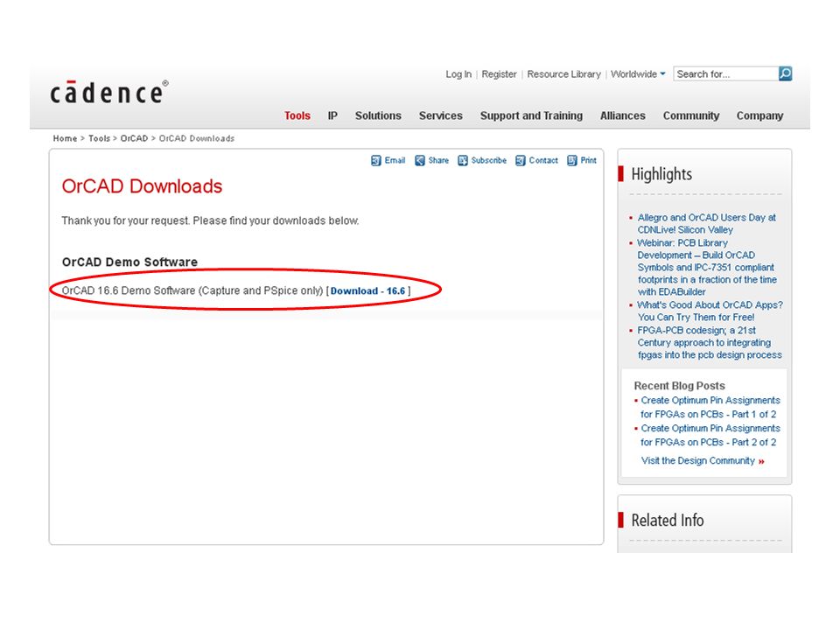Viewport: 840px width, 630px height.
Task: Go to Home breadcrumb
Action: pos(65,138)
